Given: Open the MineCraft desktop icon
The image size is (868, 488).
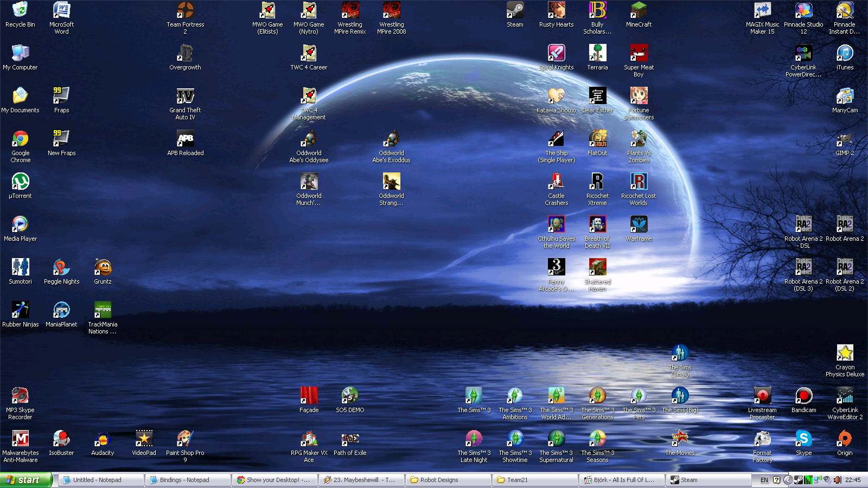Looking at the screenshot, I should 639,11.
